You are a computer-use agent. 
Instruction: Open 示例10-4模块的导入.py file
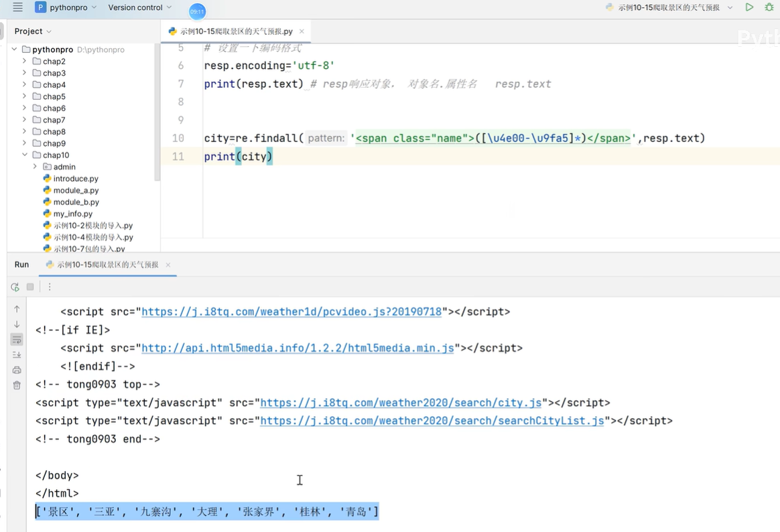tap(93, 237)
